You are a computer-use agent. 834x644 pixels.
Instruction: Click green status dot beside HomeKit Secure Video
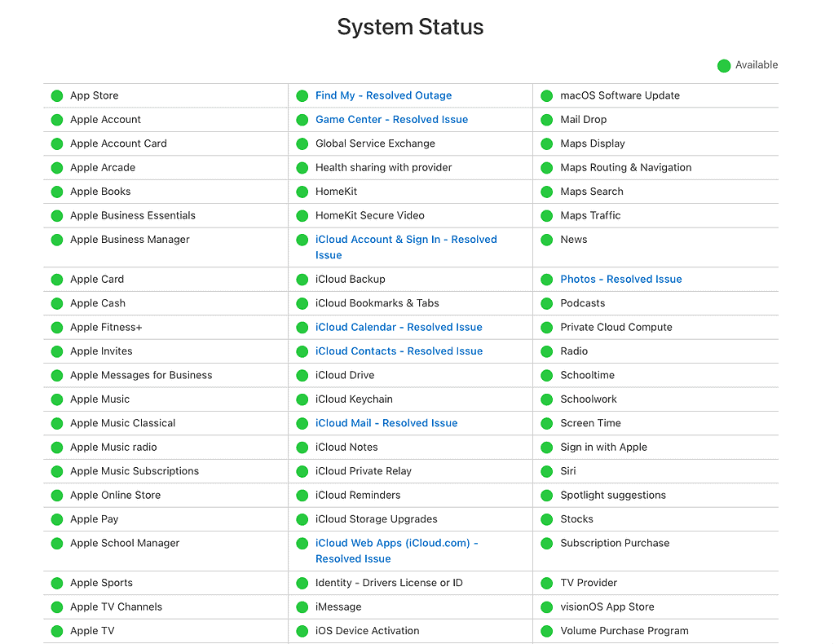(302, 216)
